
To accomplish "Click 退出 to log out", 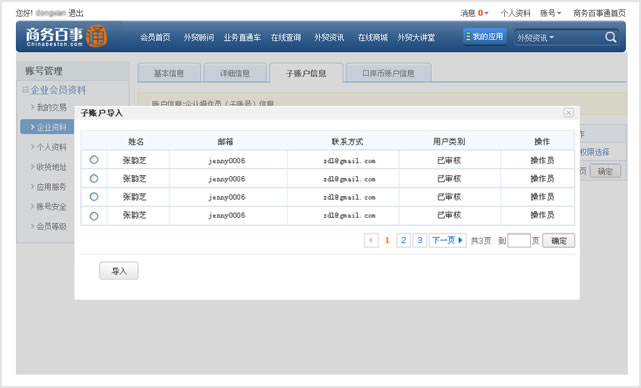I will tap(76, 13).
